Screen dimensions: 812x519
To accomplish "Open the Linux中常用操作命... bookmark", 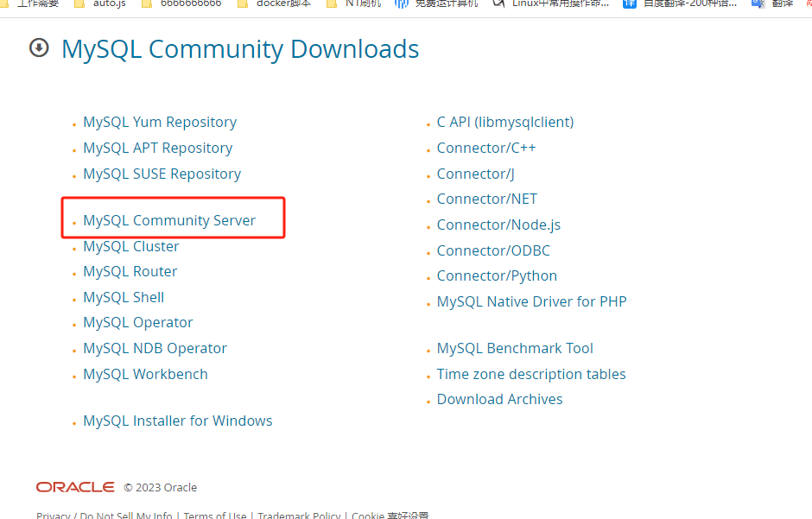I will [x=553, y=3].
